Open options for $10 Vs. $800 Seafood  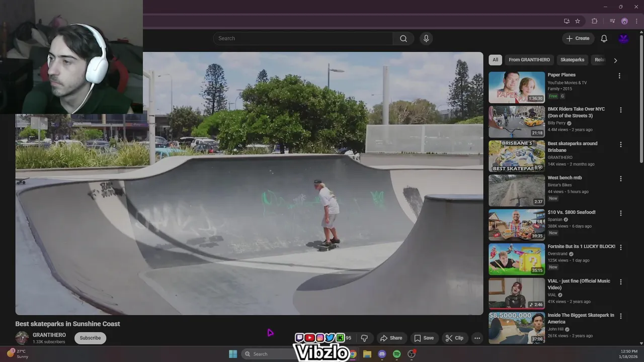620,213
